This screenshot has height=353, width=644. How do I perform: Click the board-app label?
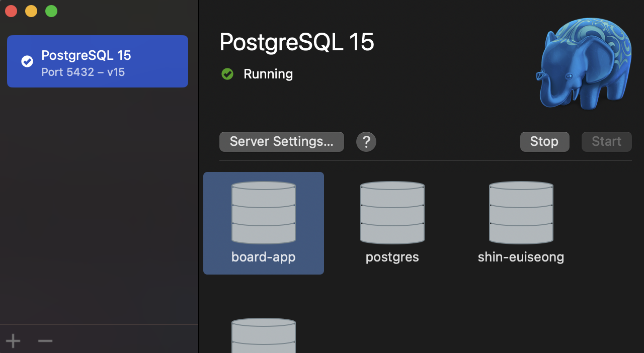point(263,257)
